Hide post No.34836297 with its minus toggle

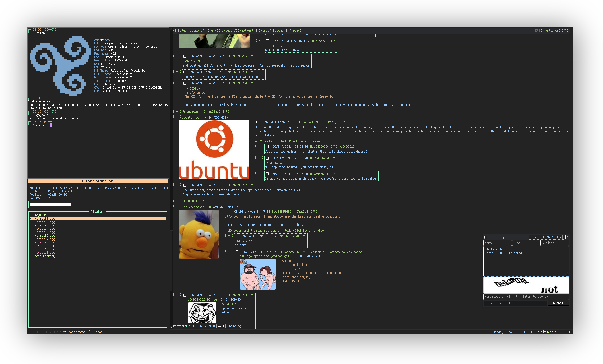(x=177, y=185)
